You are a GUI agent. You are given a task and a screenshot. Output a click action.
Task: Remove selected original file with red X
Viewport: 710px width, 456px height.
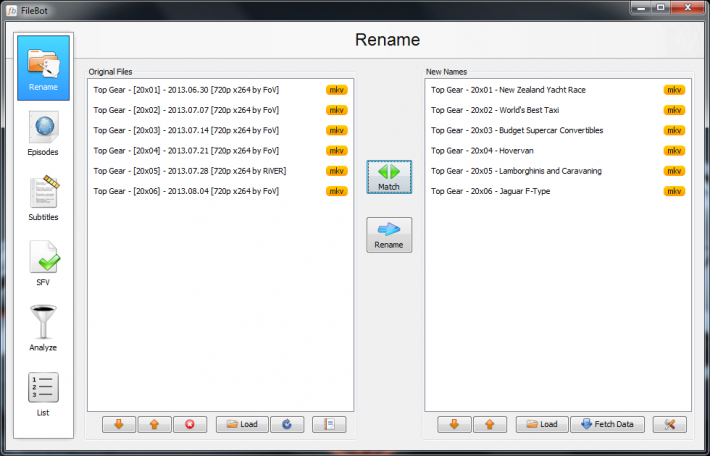tap(190, 424)
